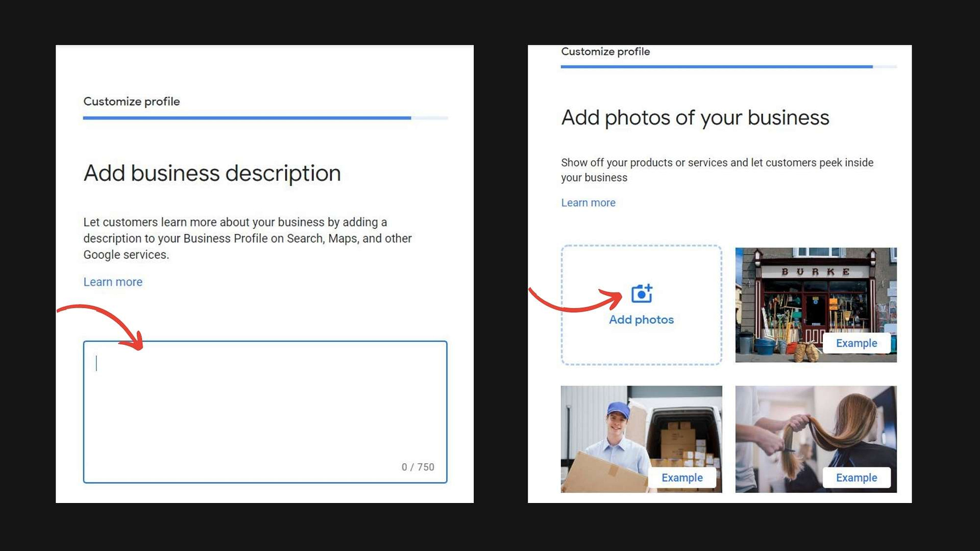Click the 'Show off your products' paragraph

coord(717,170)
